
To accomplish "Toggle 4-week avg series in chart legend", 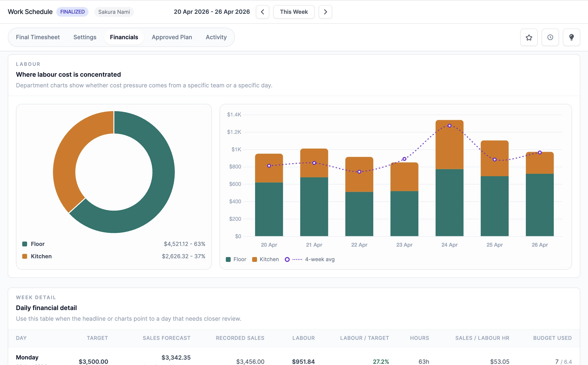I will tap(310, 259).
